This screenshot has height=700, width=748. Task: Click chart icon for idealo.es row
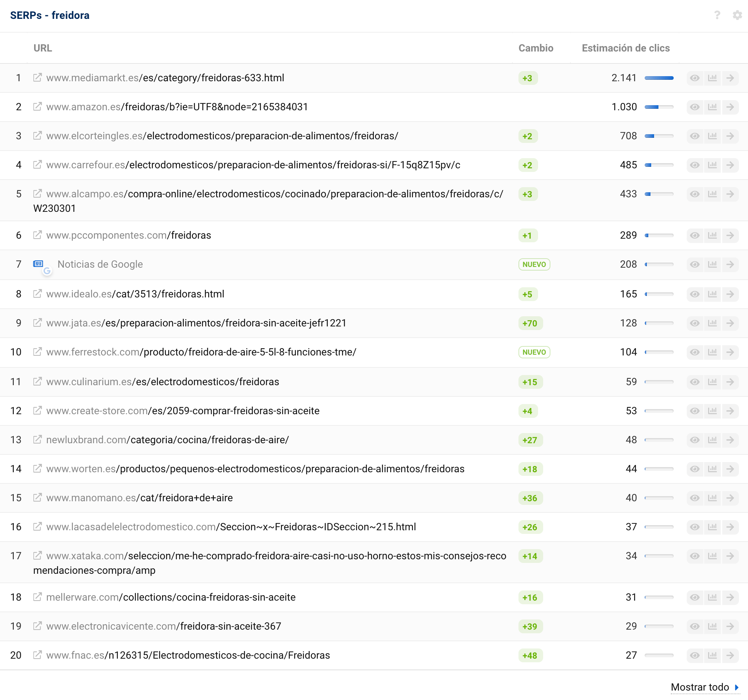712,294
